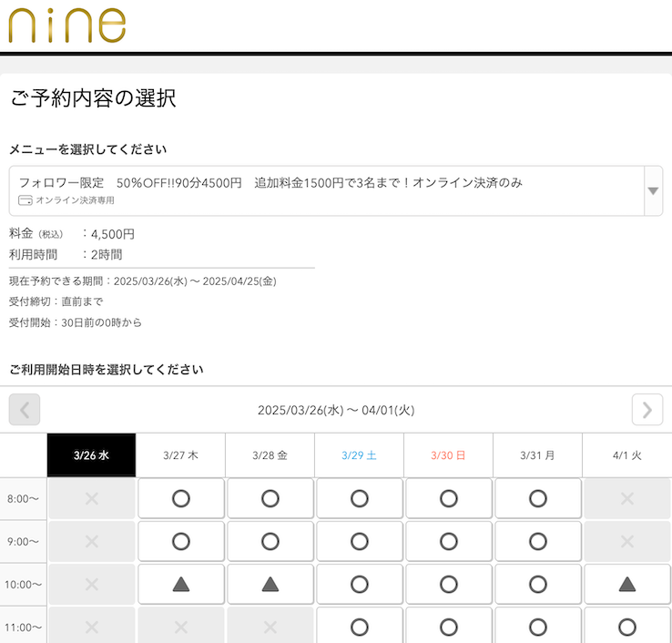Pick 11:00 slot on 4/1 Tuesday
Viewport: 672px width, 643px height.
(626, 626)
